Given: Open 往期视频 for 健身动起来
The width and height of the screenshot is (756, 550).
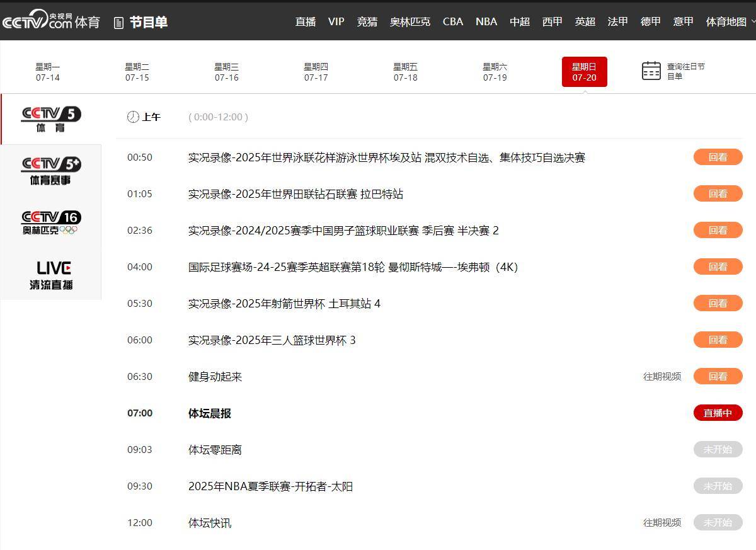Looking at the screenshot, I should 662,376.
